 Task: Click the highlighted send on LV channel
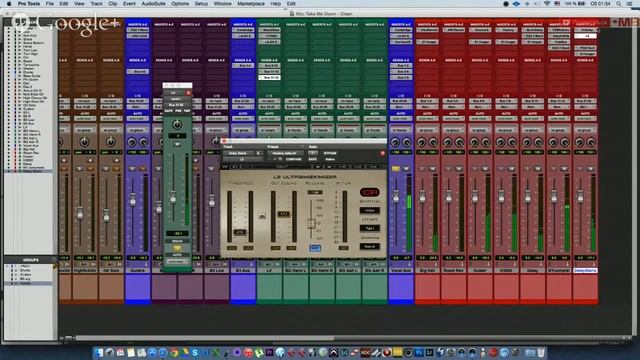(x=269, y=77)
